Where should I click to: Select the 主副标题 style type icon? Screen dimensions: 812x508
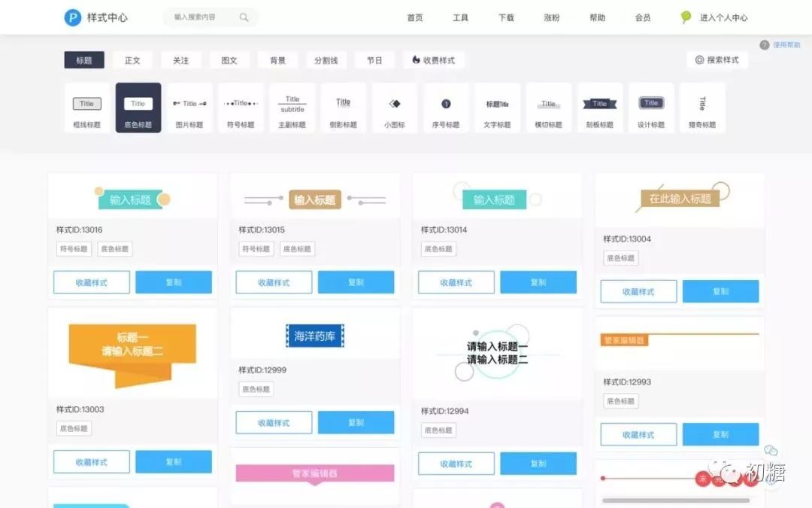(x=292, y=108)
